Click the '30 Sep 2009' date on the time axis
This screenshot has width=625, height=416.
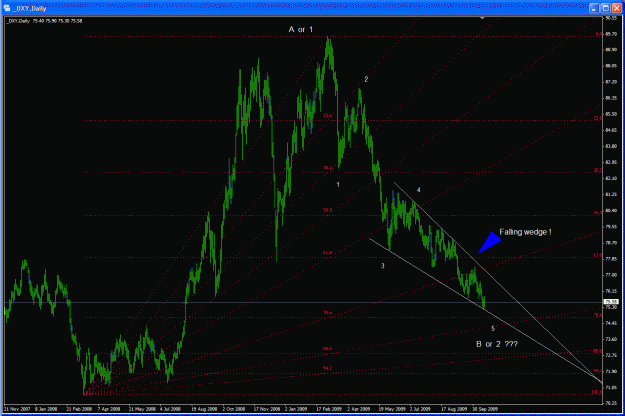coord(485,409)
